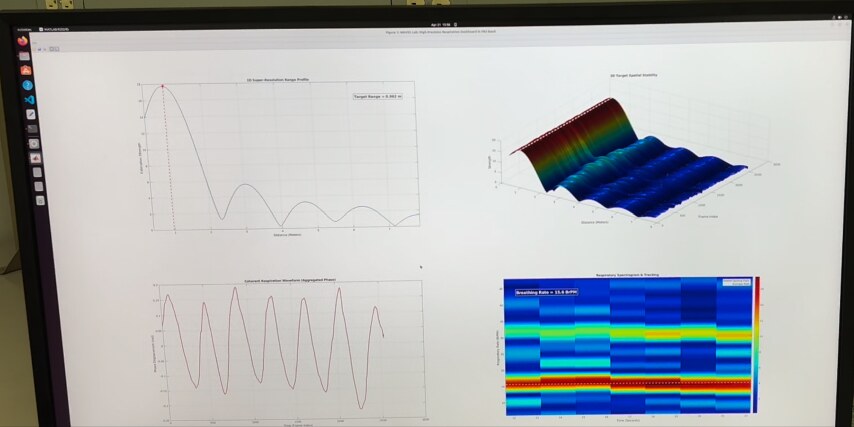Open the Help icon in dock
854x427 pixels.
click(27, 85)
